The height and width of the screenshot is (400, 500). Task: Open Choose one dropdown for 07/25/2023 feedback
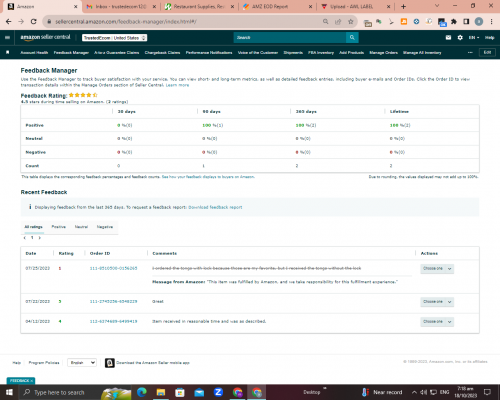coord(437,269)
